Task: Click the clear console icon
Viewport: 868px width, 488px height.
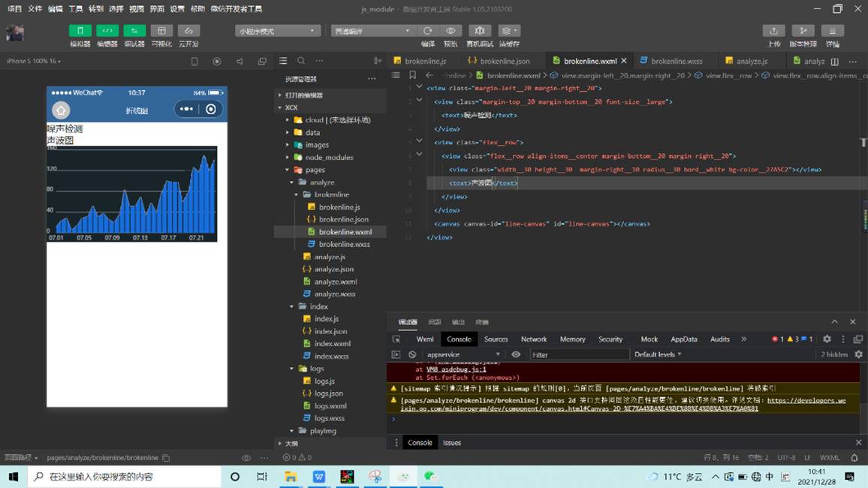Action: pos(412,354)
